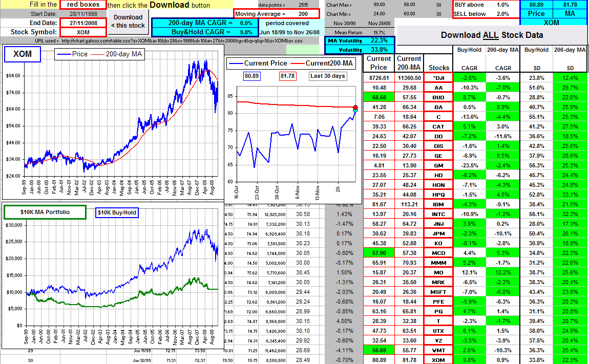Click the green WMT price cell 56.69

pos(378,351)
